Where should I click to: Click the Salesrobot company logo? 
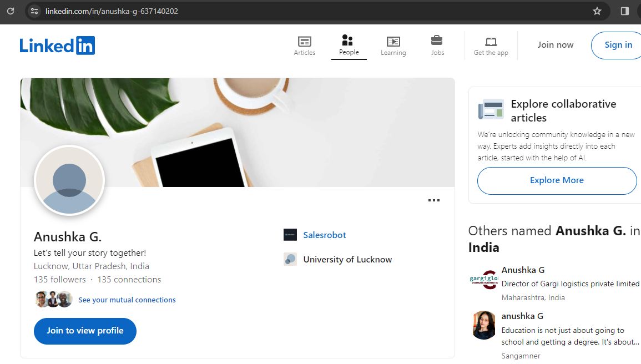pyautogui.click(x=290, y=234)
